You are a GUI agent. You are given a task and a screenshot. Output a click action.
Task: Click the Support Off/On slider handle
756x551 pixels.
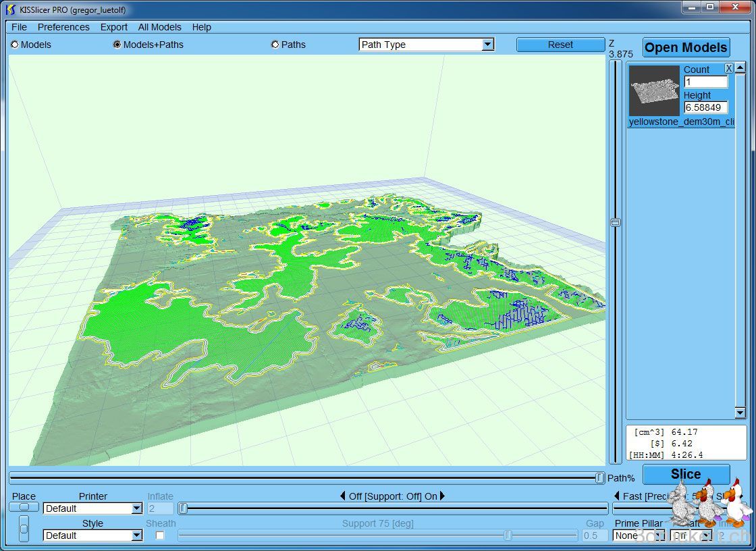point(183,508)
